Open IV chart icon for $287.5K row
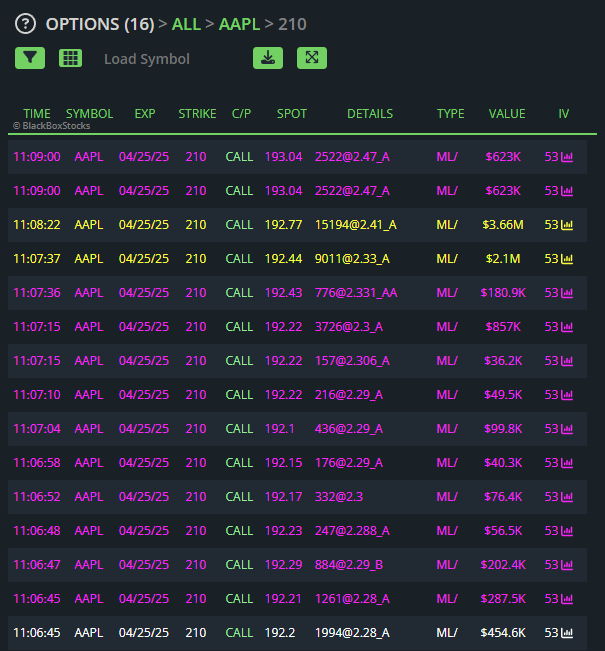605x651 pixels. pyautogui.click(x=567, y=599)
